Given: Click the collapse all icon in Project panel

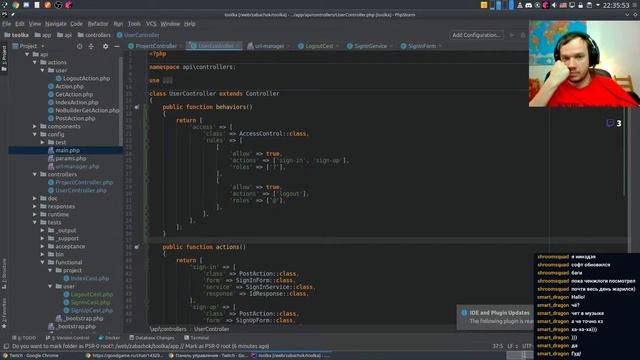Looking at the screenshot, I should point(91,46).
